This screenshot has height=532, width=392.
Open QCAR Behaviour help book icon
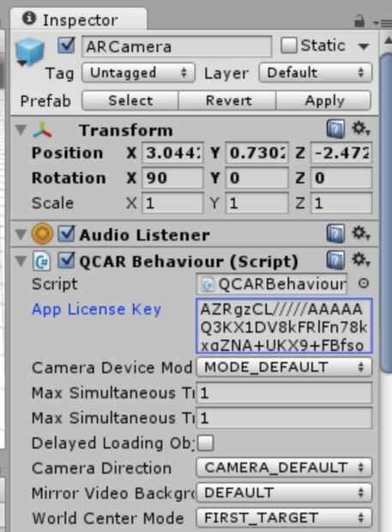point(335,260)
